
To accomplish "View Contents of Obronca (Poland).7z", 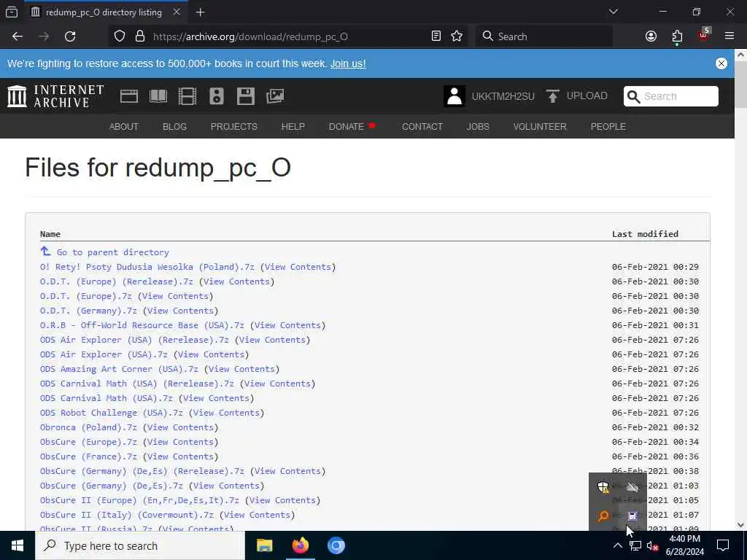I will (181, 427).
